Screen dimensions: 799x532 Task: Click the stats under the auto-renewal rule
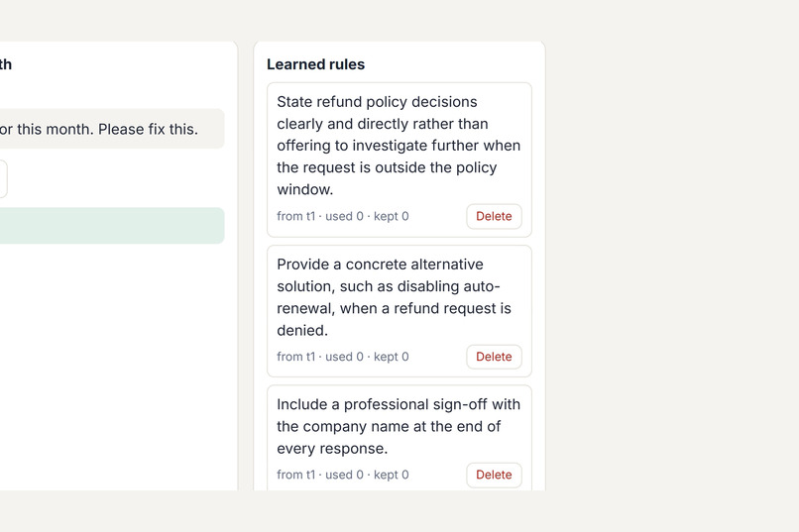[343, 357]
